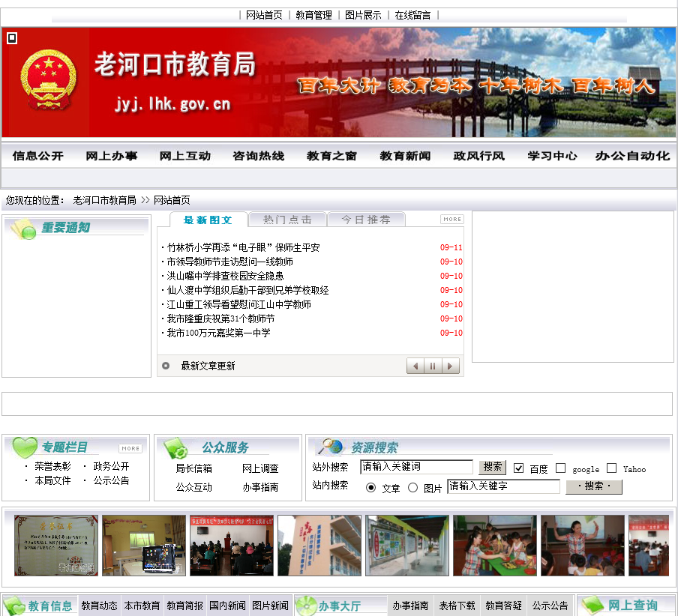This screenshot has height=616, width=678.
Task: Open the children at green table thumbnail
Action: [495, 546]
